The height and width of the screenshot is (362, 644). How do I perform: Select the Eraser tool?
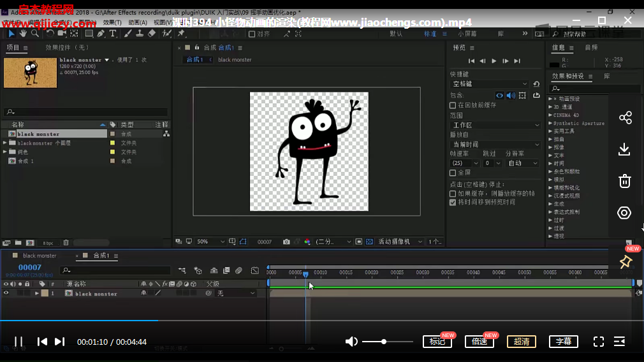pos(152,34)
